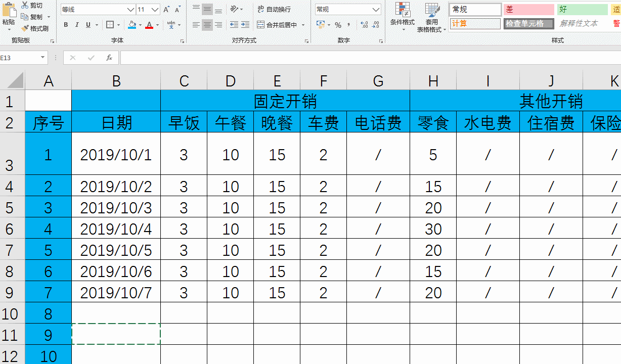Open Conditional Formatting (条件格式)
The image size is (621, 364).
coord(403,17)
